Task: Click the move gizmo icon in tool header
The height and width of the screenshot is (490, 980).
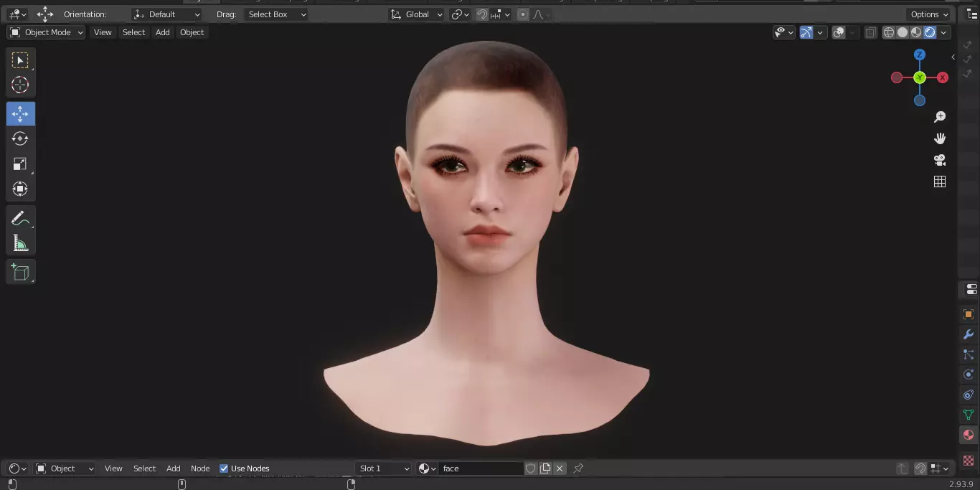Action: pos(45,14)
